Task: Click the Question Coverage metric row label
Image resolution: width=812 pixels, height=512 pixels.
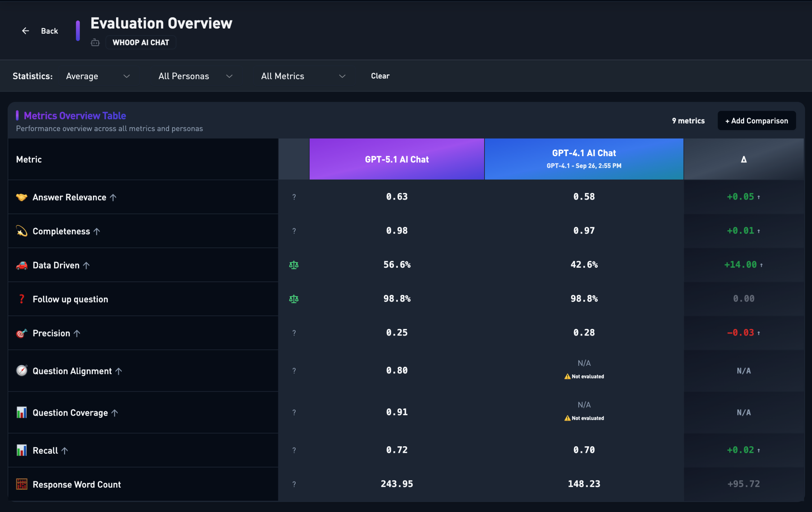Action: [70, 413]
